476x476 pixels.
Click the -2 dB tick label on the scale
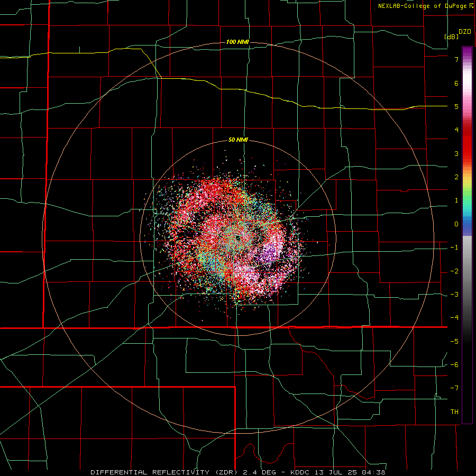pyautogui.click(x=454, y=271)
